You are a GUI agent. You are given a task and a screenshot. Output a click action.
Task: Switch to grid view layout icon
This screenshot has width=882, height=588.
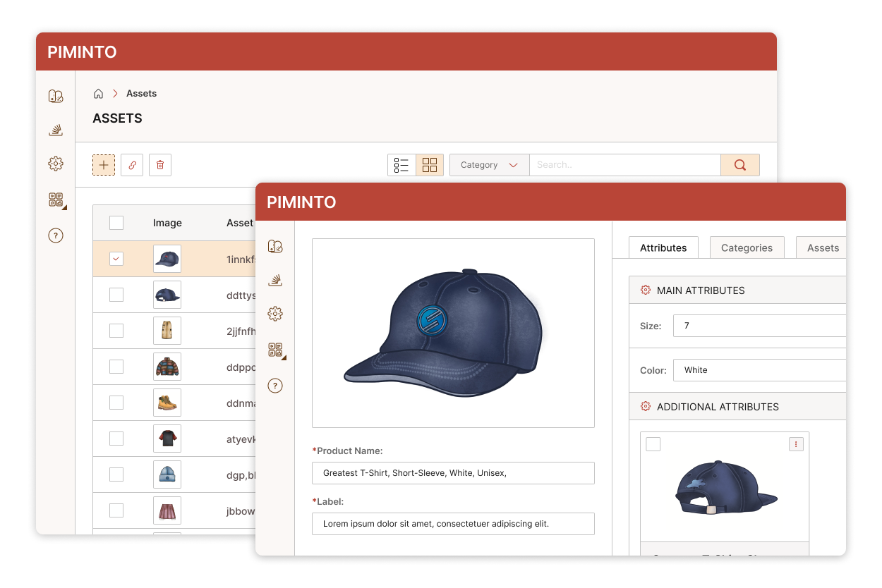pyautogui.click(x=430, y=165)
